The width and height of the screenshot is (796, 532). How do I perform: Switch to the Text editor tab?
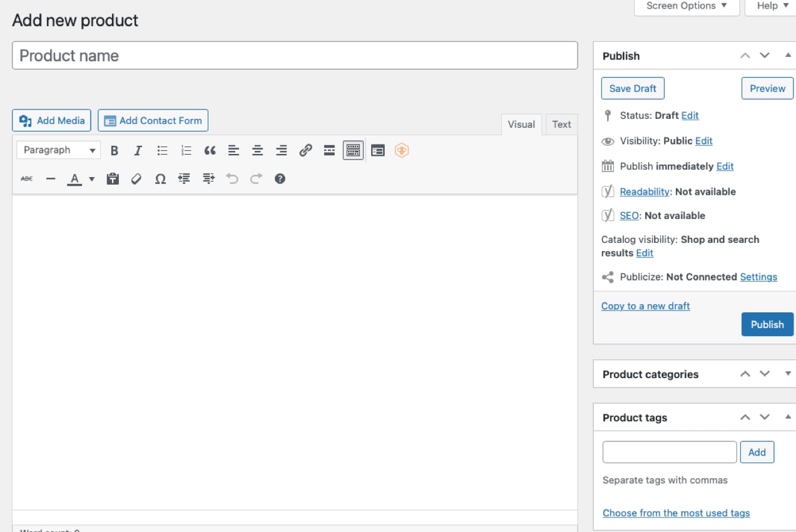pos(561,124)
